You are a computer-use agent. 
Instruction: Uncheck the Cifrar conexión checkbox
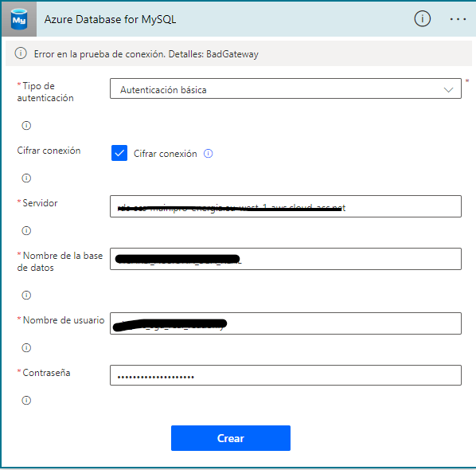[x=119, y=153]
